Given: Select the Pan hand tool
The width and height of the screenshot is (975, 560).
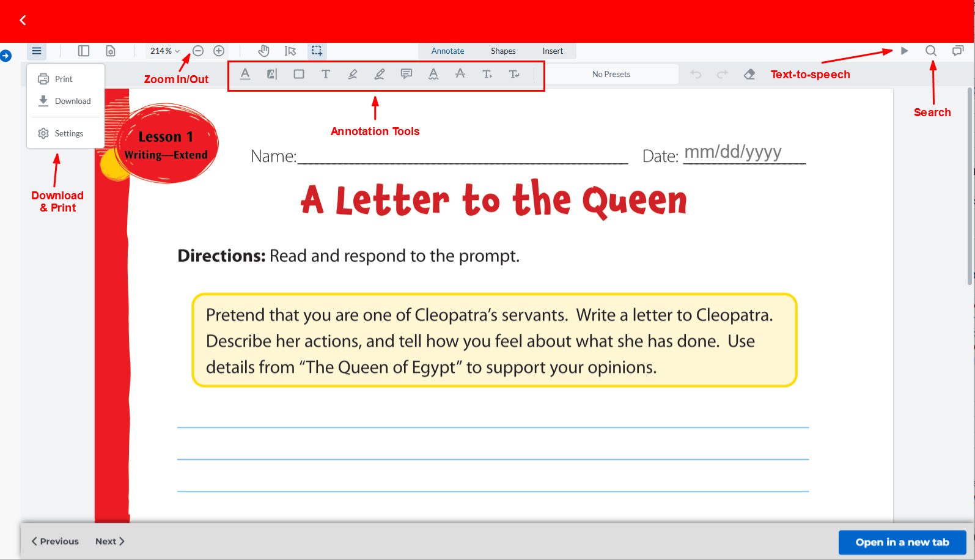Looking at the screenshot, I should 263,51.
